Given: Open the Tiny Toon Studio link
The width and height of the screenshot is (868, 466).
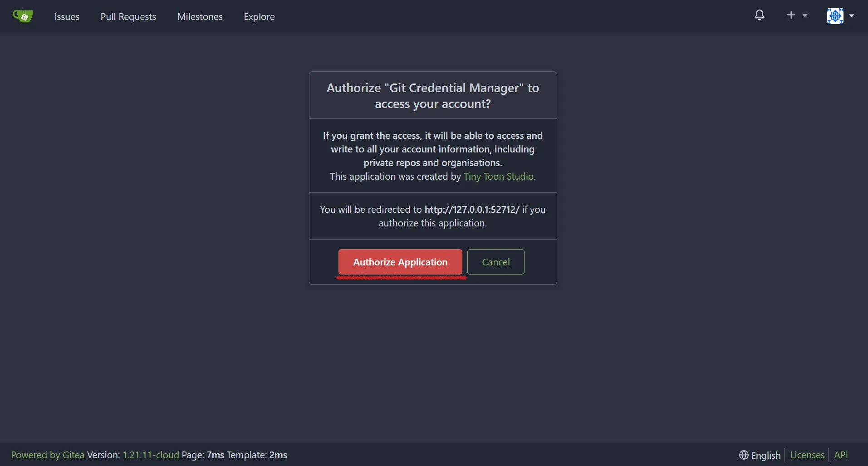Looking at the screenshot, I should pyautogui.click(x=498, y=177).
